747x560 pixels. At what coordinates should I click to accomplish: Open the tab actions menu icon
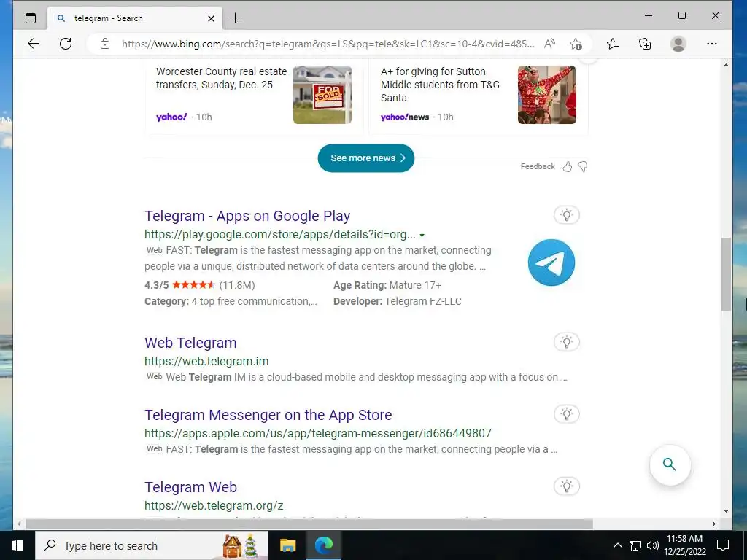point(31,18)
